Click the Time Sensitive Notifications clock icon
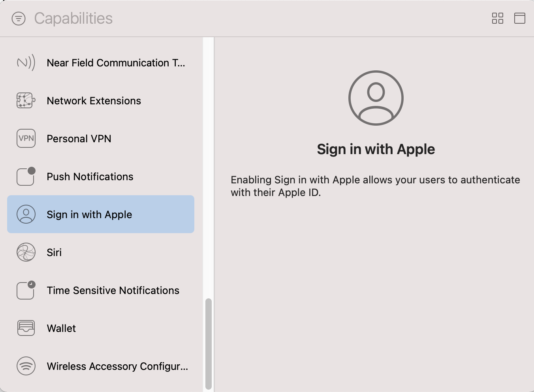The height and width of the screenshot is (392, 534). point(26,290)
